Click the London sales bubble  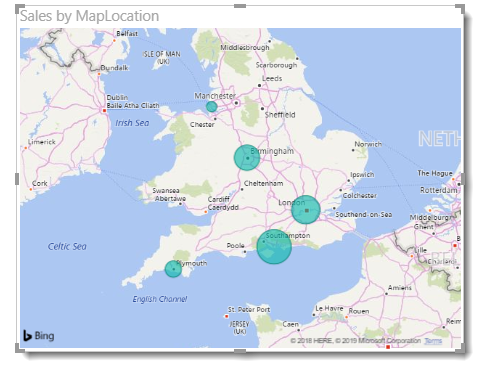coord(306,210)
